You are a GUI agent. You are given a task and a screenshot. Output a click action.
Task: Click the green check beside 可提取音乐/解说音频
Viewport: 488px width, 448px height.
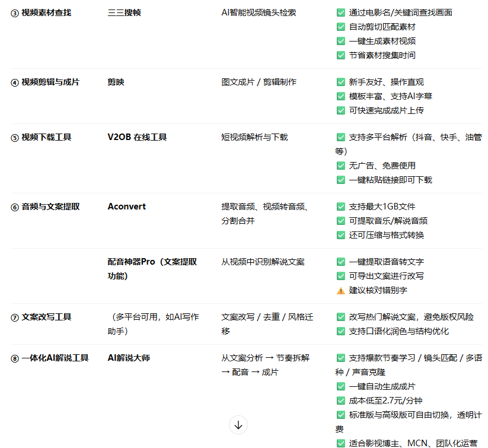point(341,221)
